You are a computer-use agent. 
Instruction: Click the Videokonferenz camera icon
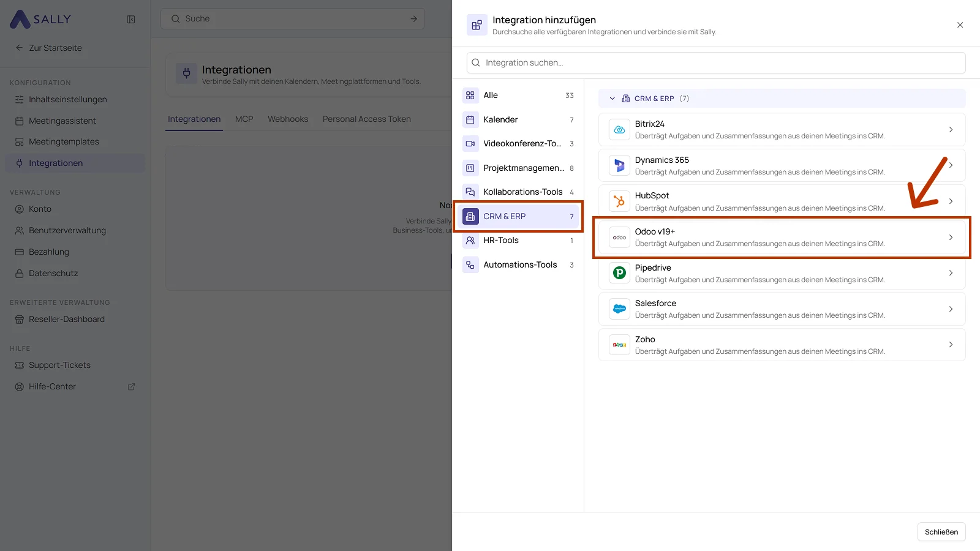coord(470,144)
